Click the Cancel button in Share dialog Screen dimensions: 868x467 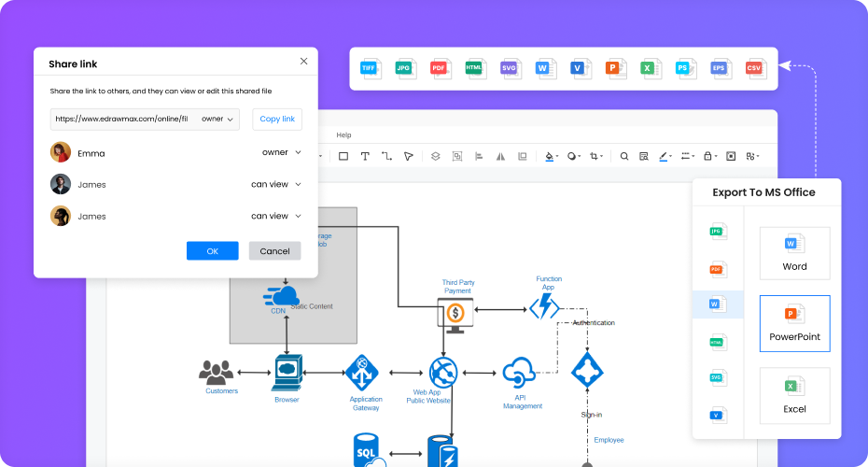click(x=274, y=251)
